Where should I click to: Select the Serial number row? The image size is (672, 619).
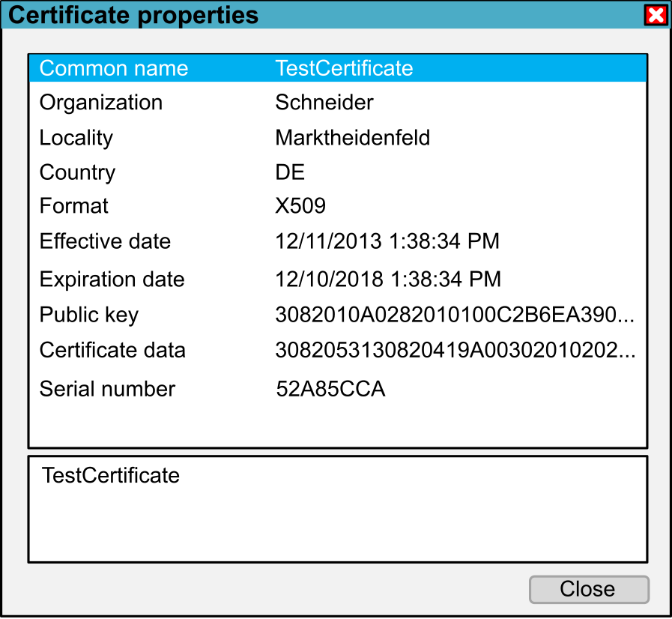338,389
